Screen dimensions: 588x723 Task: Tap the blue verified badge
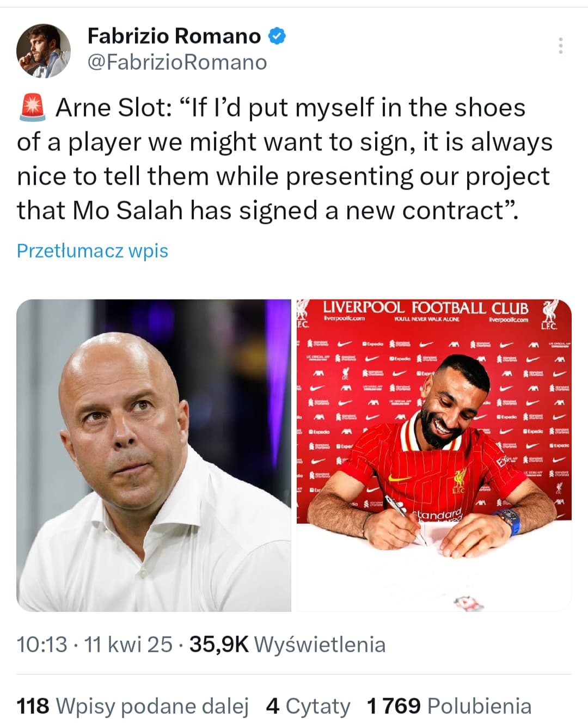[x=278, y=36]
